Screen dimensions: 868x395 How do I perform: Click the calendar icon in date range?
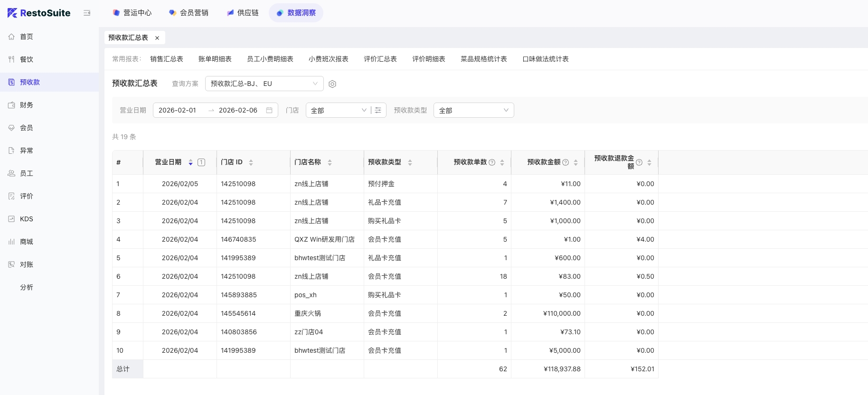pyautogui.click(x=269, y=110)
